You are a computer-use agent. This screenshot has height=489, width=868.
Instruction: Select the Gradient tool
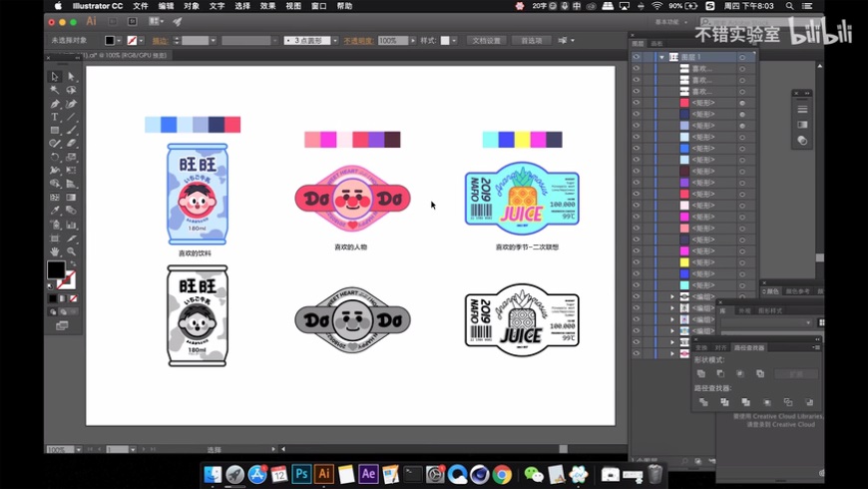tap(72, 198)
